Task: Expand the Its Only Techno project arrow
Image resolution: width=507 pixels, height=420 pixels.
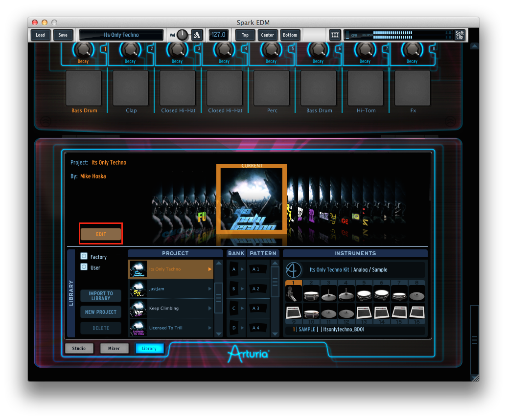Action: click(210, 269)
